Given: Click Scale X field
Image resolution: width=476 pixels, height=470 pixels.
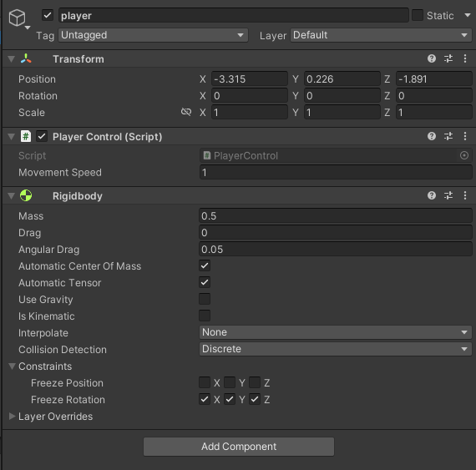Looking at the screenshot, I should 250,112.
